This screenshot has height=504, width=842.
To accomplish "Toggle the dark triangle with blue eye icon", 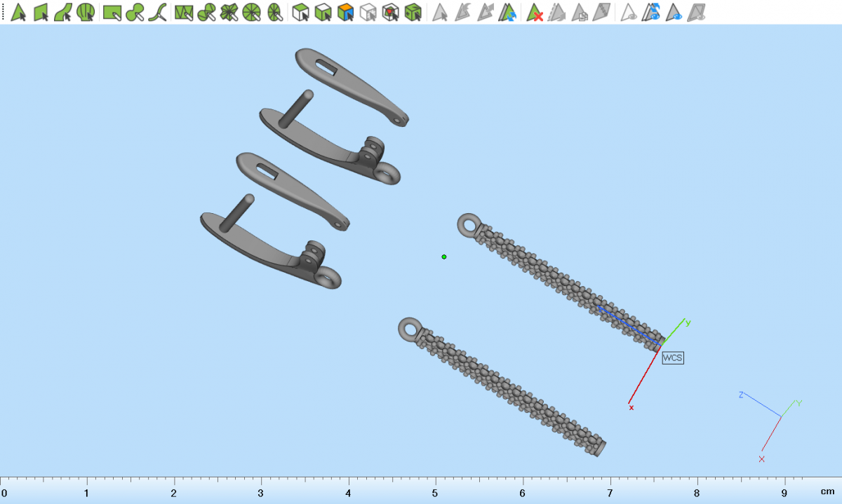I will 674,12.
